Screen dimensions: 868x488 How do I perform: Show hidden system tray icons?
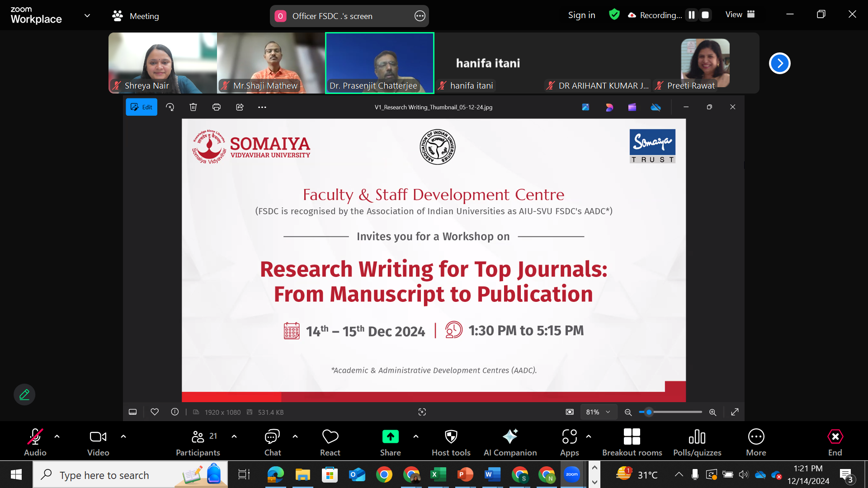pyautogui.click(x=679, y=474)
